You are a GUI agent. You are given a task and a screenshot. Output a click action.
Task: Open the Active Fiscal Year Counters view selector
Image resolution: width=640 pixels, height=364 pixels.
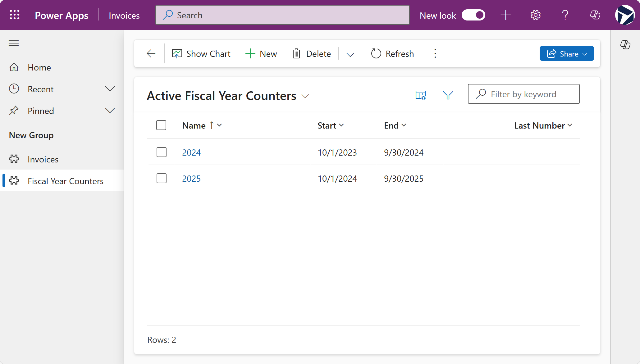[228, 96]
